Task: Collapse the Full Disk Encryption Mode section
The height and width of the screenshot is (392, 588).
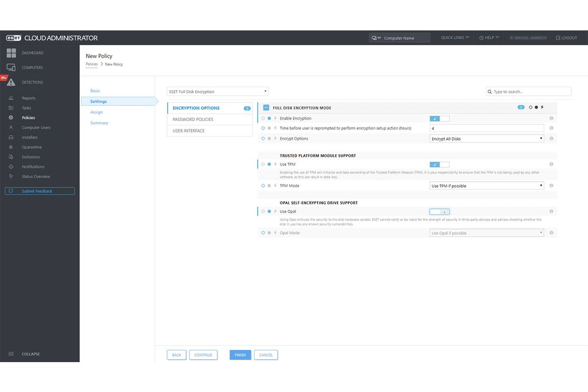Action: [x=266, y=107]
